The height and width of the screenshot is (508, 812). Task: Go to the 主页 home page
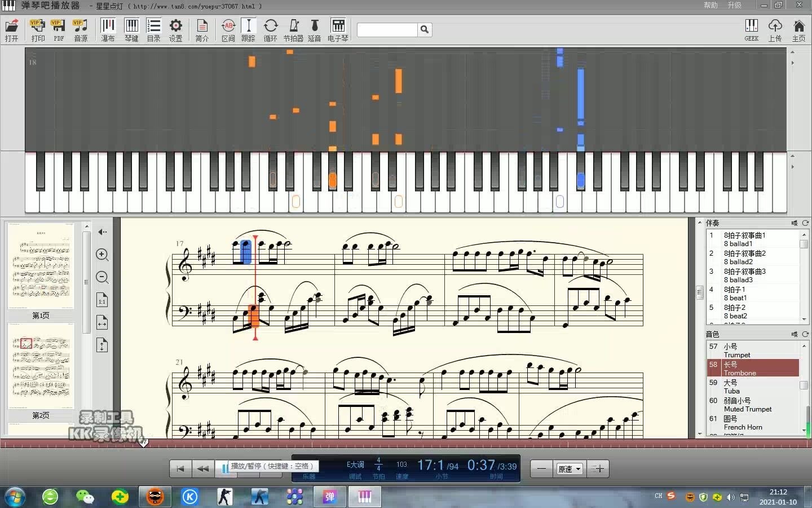(798, 30)
